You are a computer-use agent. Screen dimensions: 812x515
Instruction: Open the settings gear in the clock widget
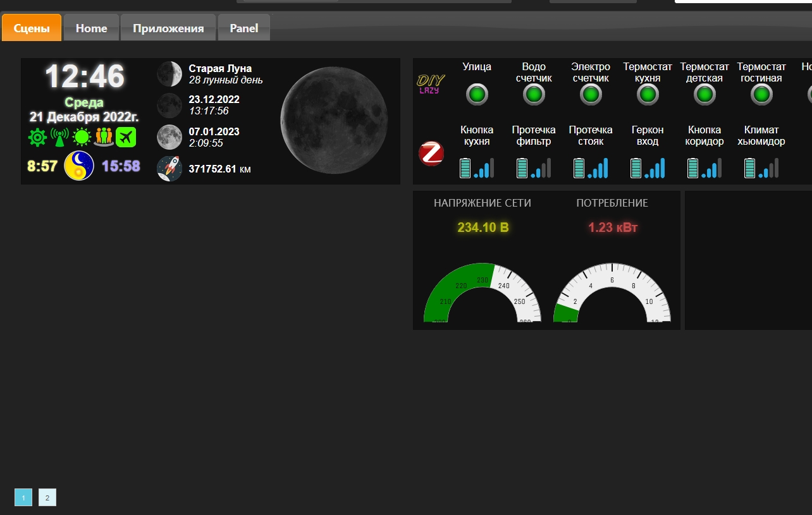(x=37, y=136)
